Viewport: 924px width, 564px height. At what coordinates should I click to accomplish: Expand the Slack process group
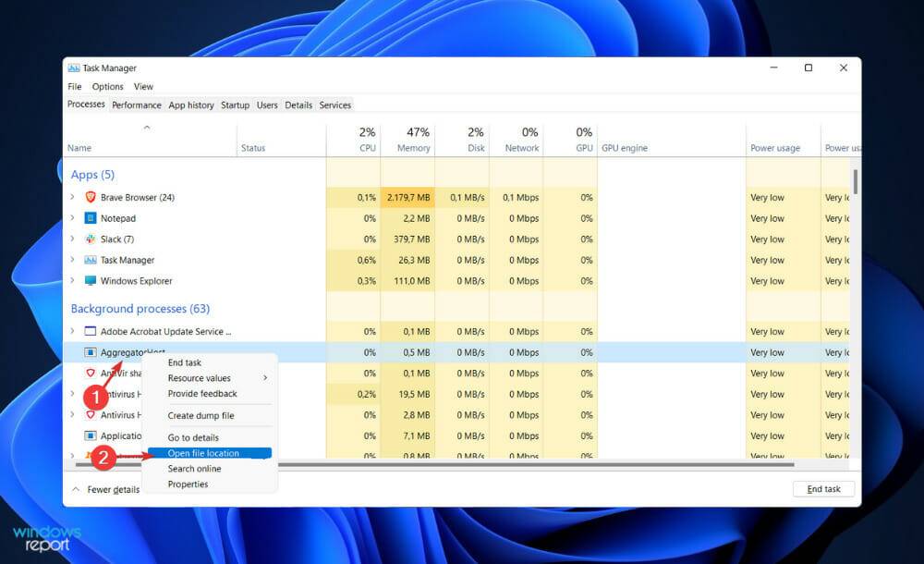[x=74, y=239]
